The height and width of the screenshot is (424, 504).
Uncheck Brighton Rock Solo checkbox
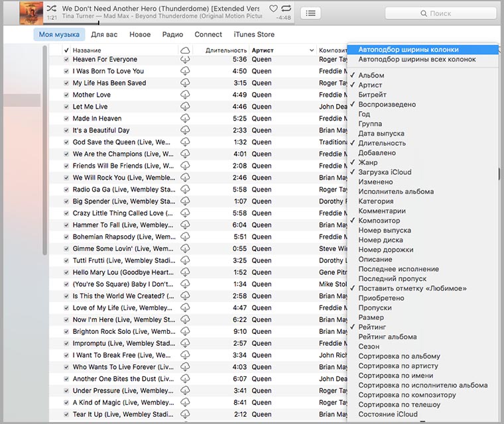pyautogui.click(x=66, y=331)
